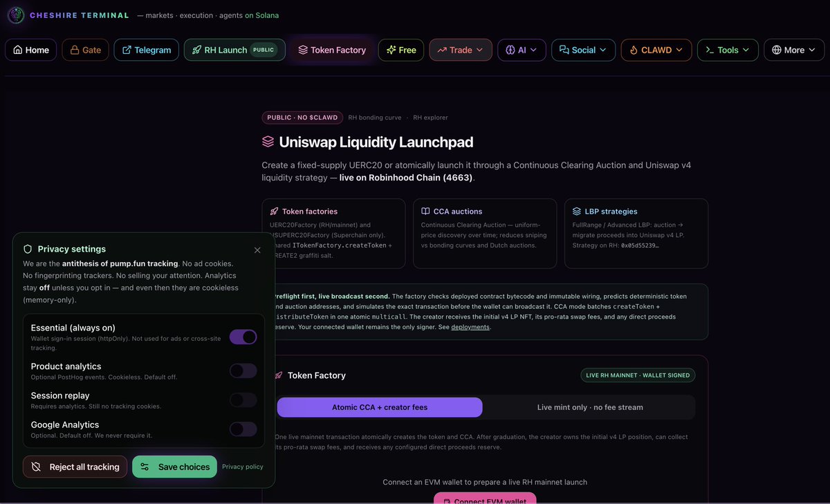This screenshot has width=830, height=504.
Task: Expand the Social dropdown chevron
Action: [x=603, y=50]
